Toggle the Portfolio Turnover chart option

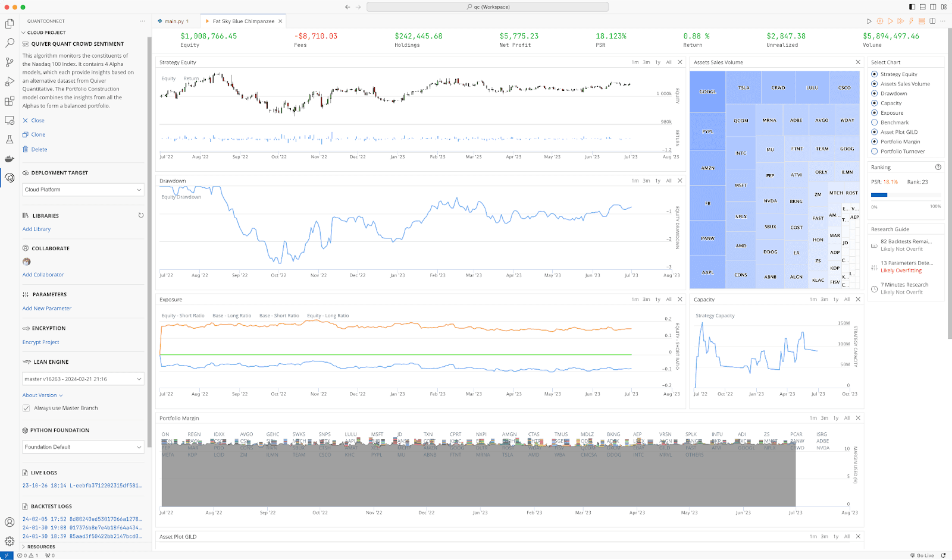[x=875, y=152]
